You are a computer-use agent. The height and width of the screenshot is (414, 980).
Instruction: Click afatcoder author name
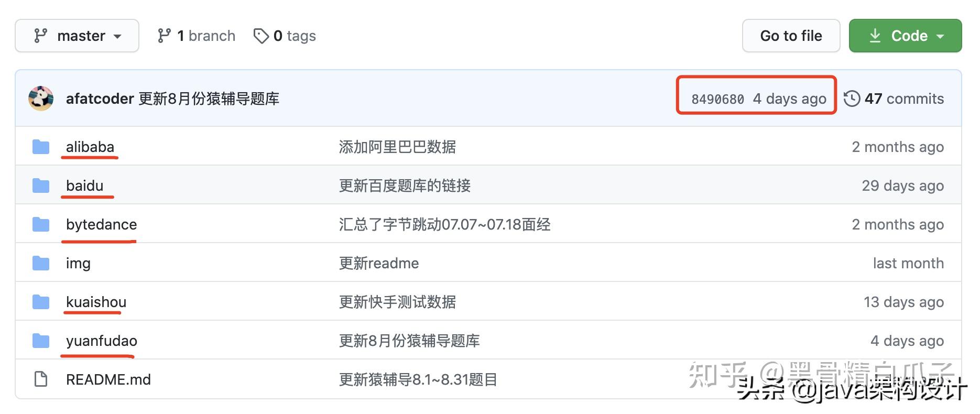tap(100, 99)
